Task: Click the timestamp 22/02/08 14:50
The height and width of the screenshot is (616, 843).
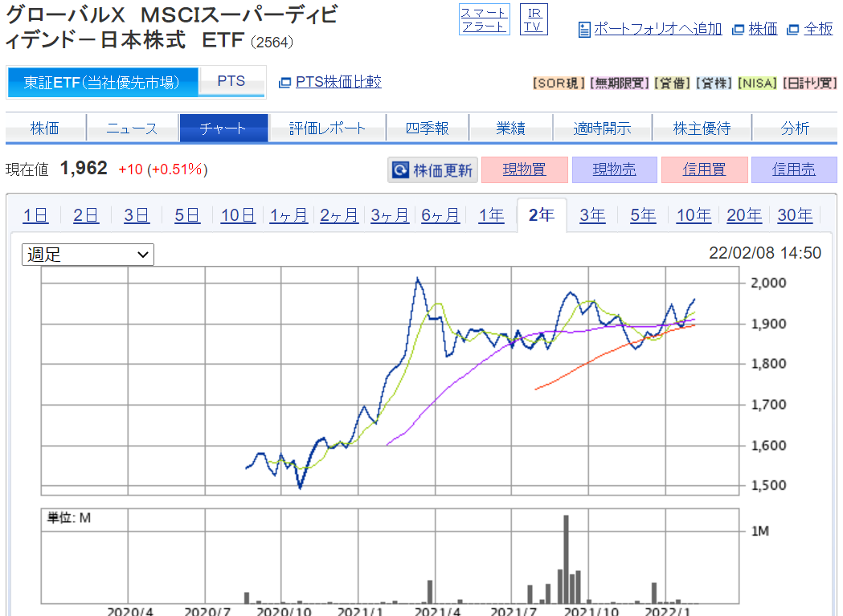Action: pyautogui.click(x=765, y=253)
